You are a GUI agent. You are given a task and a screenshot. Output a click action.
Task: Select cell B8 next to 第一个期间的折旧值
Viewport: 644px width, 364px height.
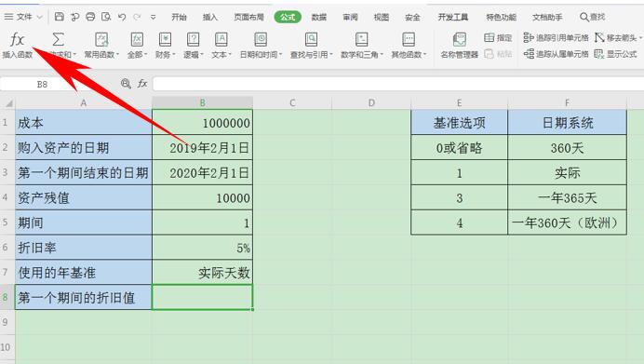coord(203,297)
